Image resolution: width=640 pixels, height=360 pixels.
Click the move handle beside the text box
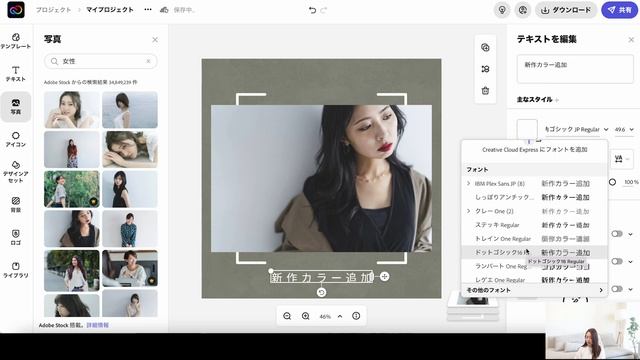click(384, 277)
